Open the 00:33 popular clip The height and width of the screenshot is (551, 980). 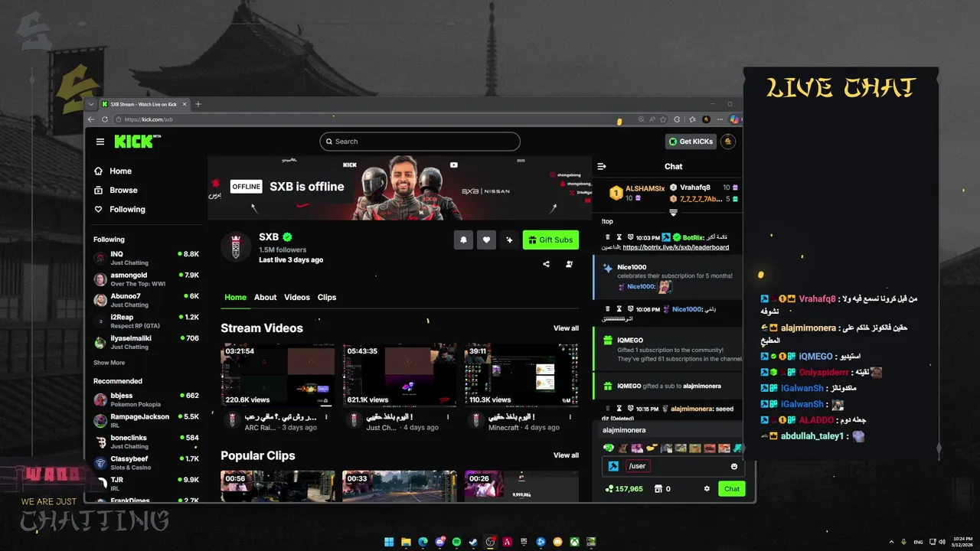coord(400,486)
